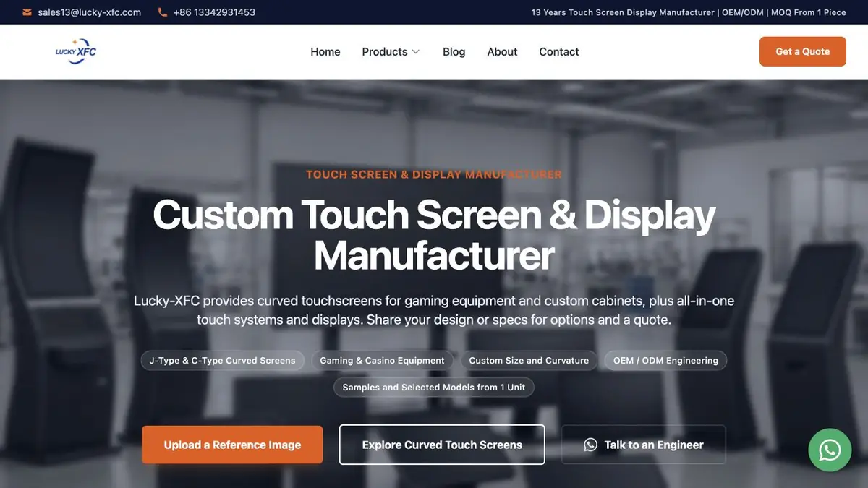Screen dimensions: 868x488
Task: Click the orange TOUCH SCREEN & DISPLAY MANUFACTURER subtitle
Action: [434, 174]
